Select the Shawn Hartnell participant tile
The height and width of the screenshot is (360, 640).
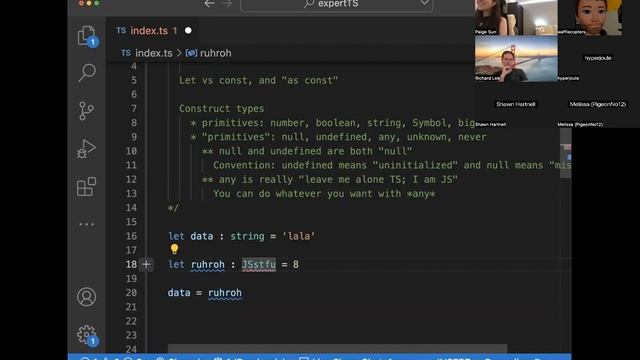(x=516, y=105)
